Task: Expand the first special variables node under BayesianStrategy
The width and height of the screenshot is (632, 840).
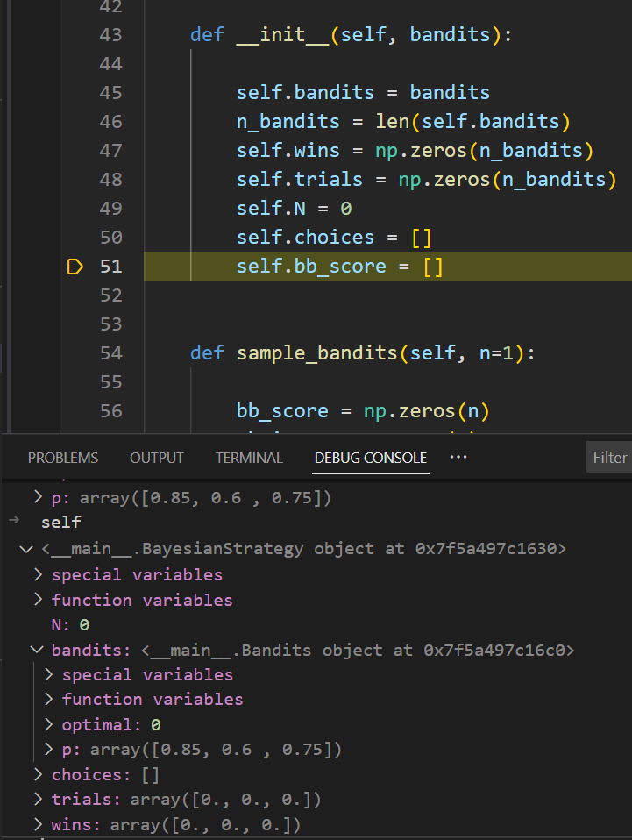Action: coord(38,574)
